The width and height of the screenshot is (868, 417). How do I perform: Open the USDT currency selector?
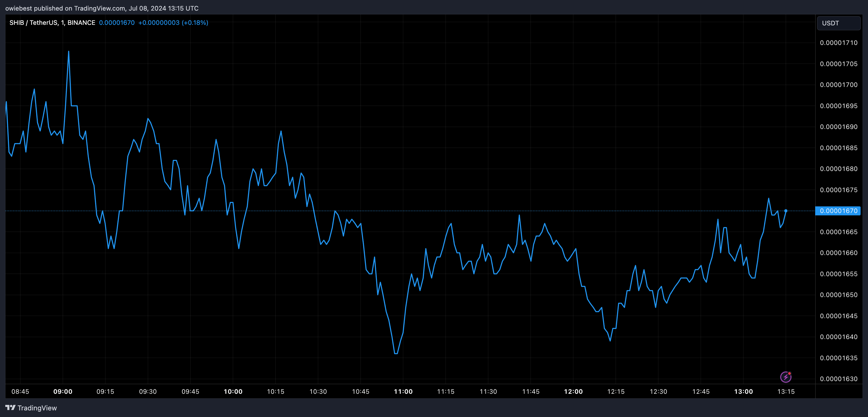[838, 23]
